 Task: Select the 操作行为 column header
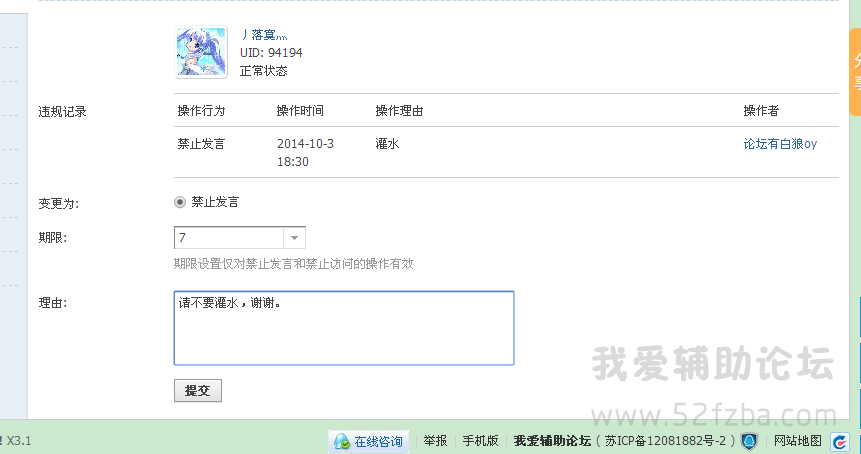[202, 111]
